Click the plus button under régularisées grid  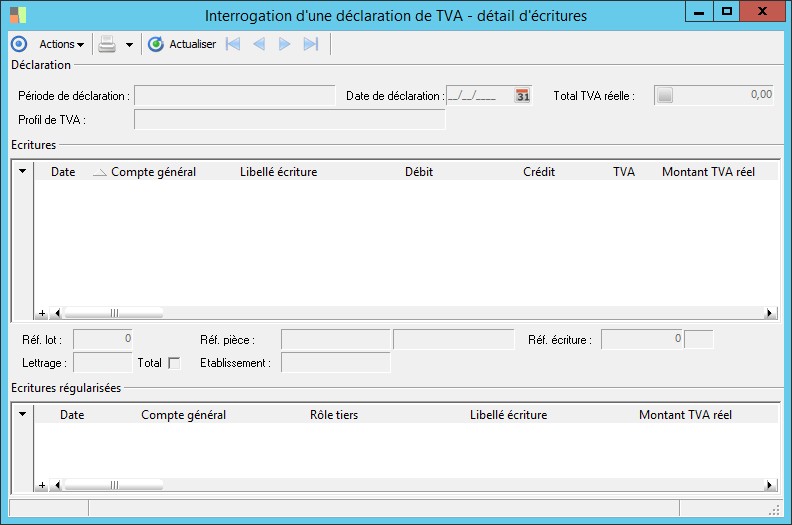pyautogui.click(x=42, y=485)
